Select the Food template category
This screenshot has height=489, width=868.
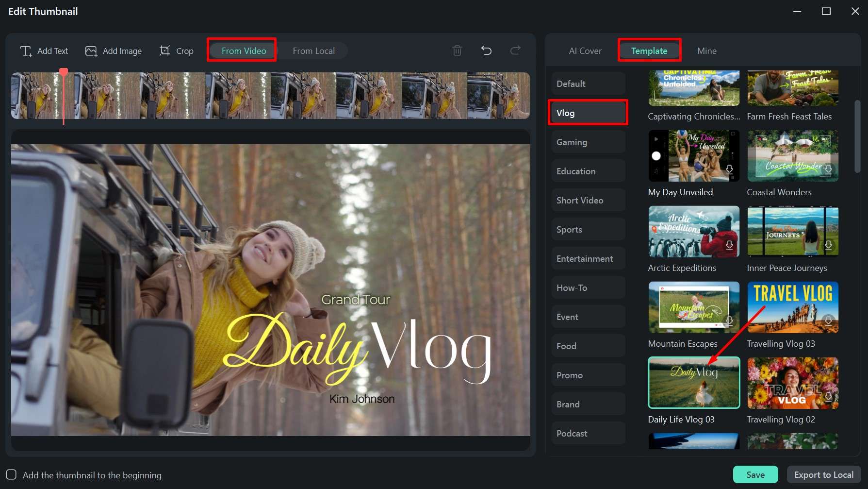pyautogui.click(x=588, y=346)
